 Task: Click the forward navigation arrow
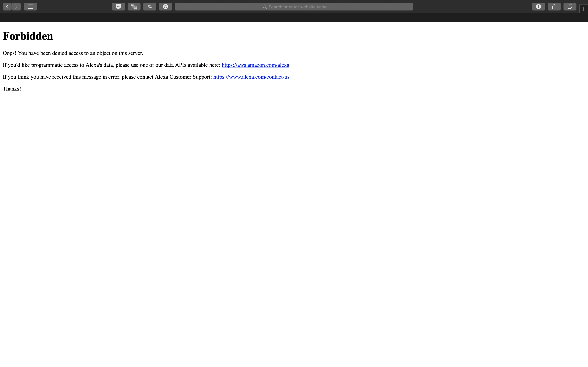pos(16,7)
